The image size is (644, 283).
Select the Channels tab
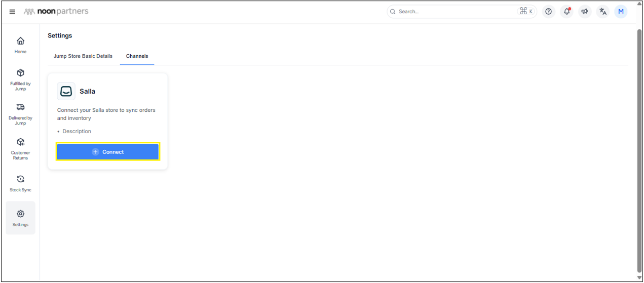point(137,56)
